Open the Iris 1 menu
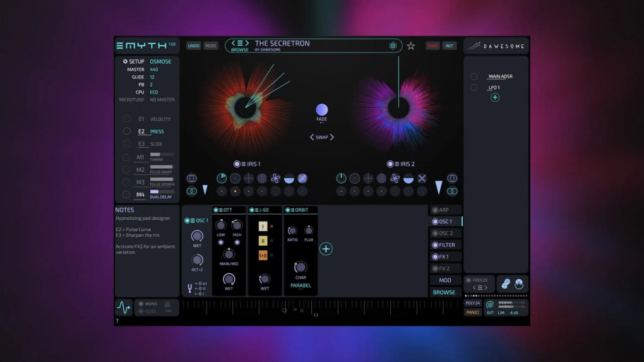The image size is (644, 362). [x=244, y=164]
